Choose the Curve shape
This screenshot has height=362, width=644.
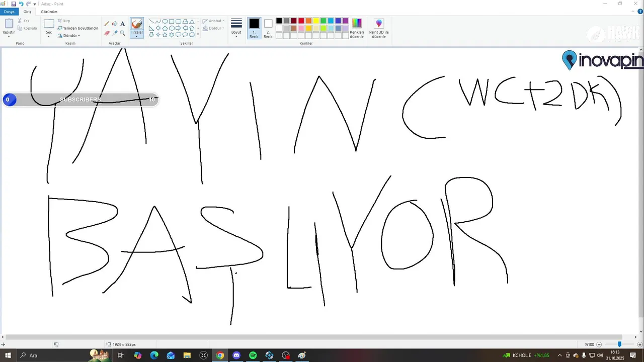point(158,22)
